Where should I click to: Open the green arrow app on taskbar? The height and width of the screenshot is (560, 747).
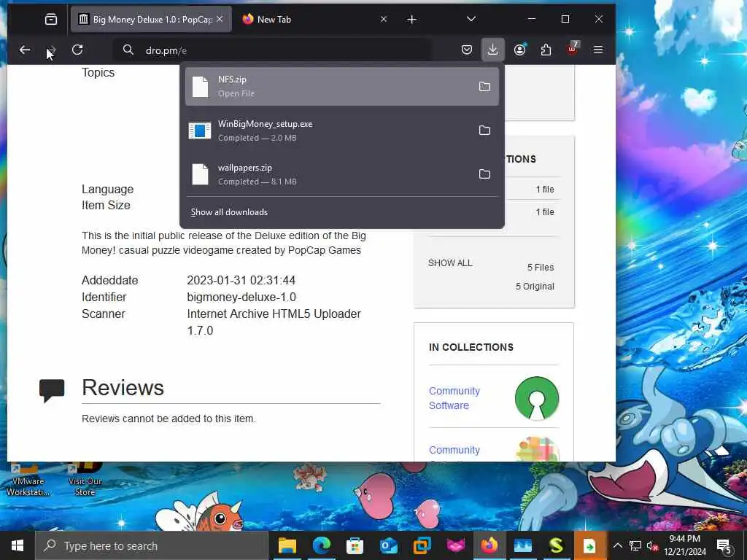pos(589,545)
